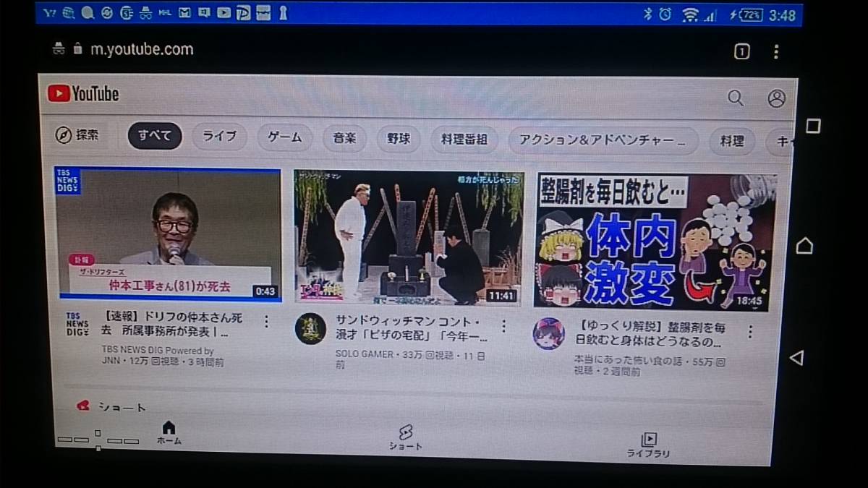Select the ライブ filter chip

[x=219, y=137]
